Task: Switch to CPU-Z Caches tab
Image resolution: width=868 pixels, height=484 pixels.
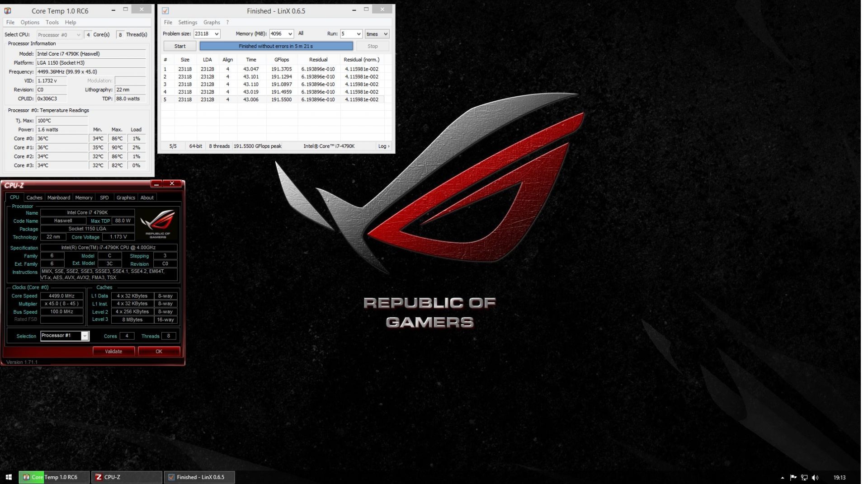Action: point(34,197)
